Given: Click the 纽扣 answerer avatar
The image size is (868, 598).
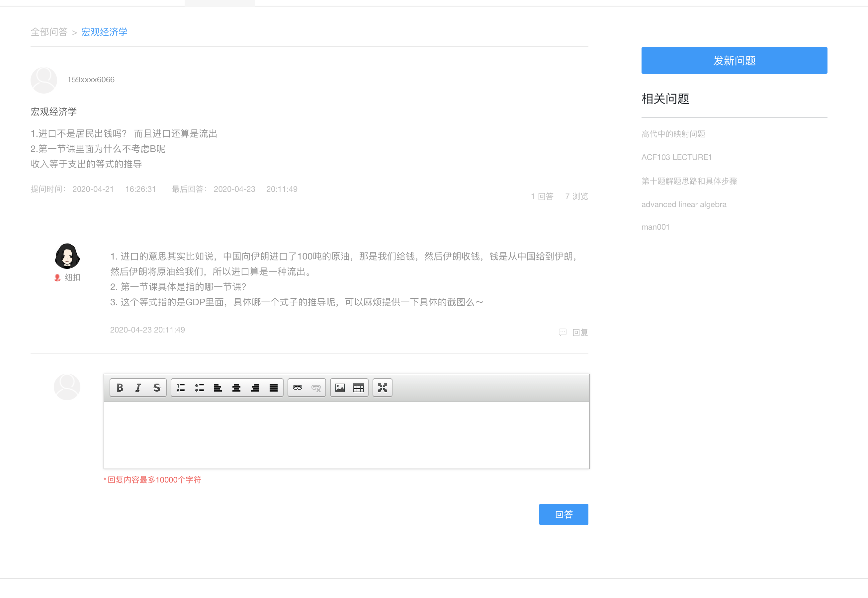Looking at the screenshot, I should (67, 256).
